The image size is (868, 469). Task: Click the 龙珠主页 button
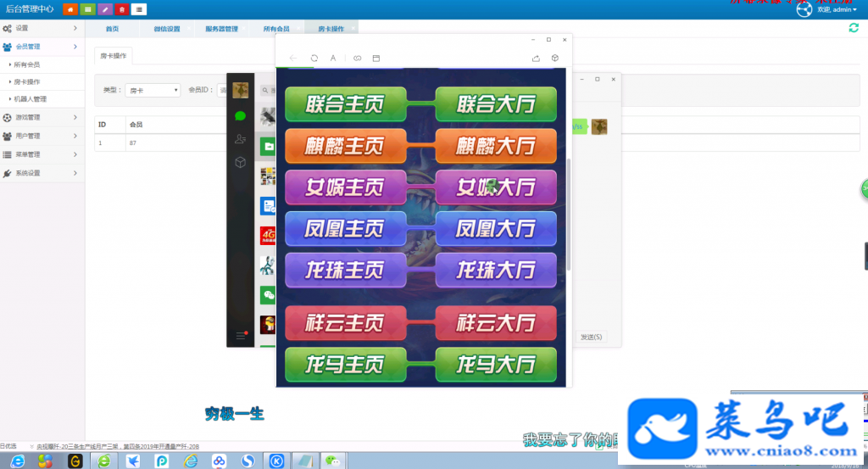[346, 271]
